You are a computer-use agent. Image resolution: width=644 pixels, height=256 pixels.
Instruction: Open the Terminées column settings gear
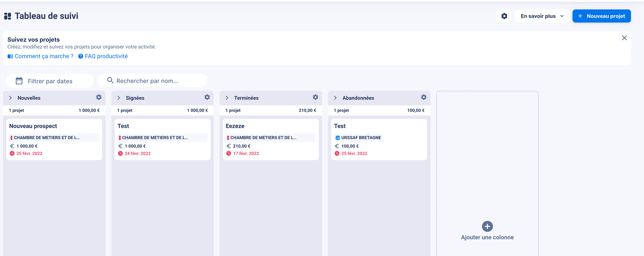pos(316,97)
